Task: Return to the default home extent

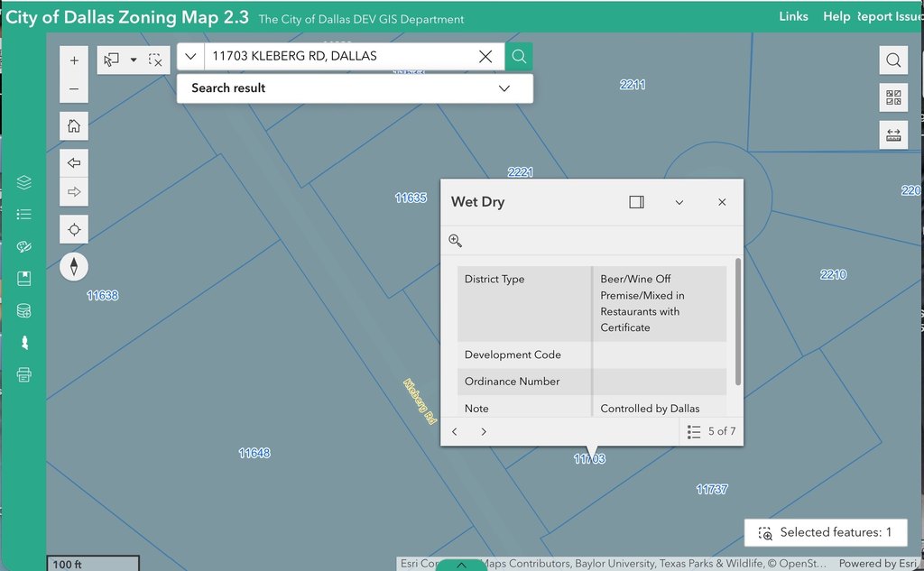Action: click(x=74, y=126)
